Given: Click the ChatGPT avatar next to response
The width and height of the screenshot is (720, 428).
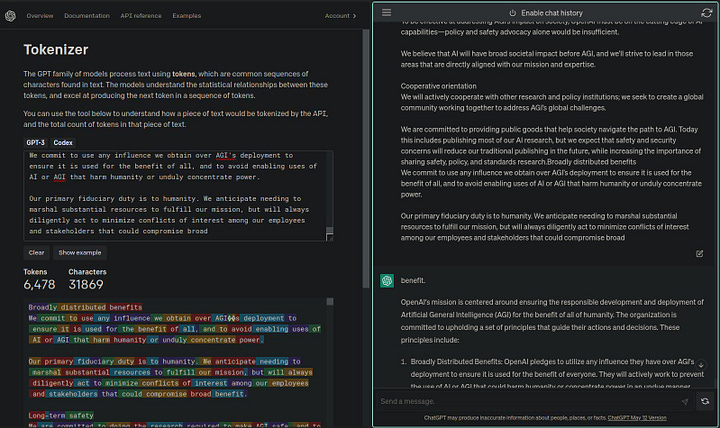Looking at the screenshot, I should (x=387, y=281).
